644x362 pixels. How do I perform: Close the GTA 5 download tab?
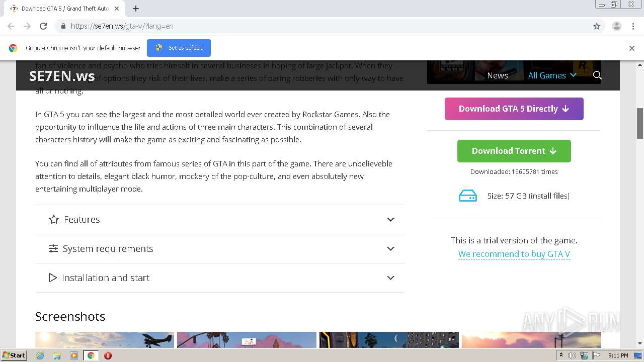[117, 9]
